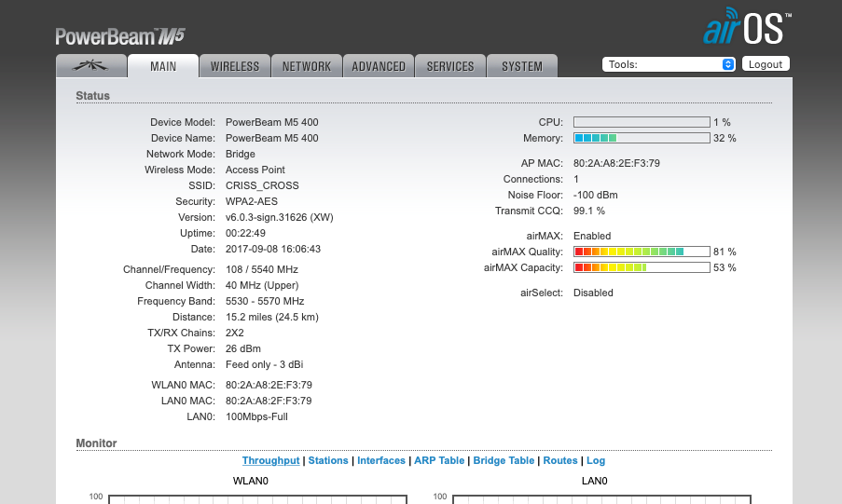View the Routes monitor
The height and width of the screenshot is (504, 842).
[560, 461]
